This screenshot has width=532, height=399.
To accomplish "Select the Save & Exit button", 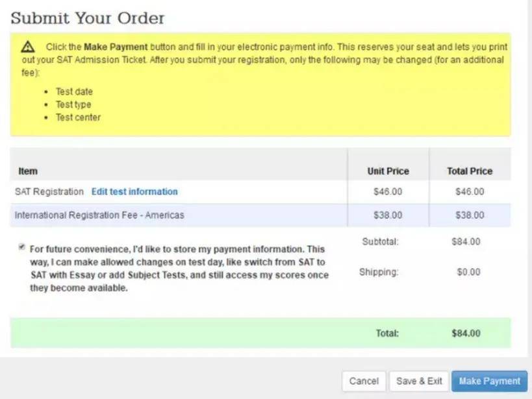I will click(419, 381).
